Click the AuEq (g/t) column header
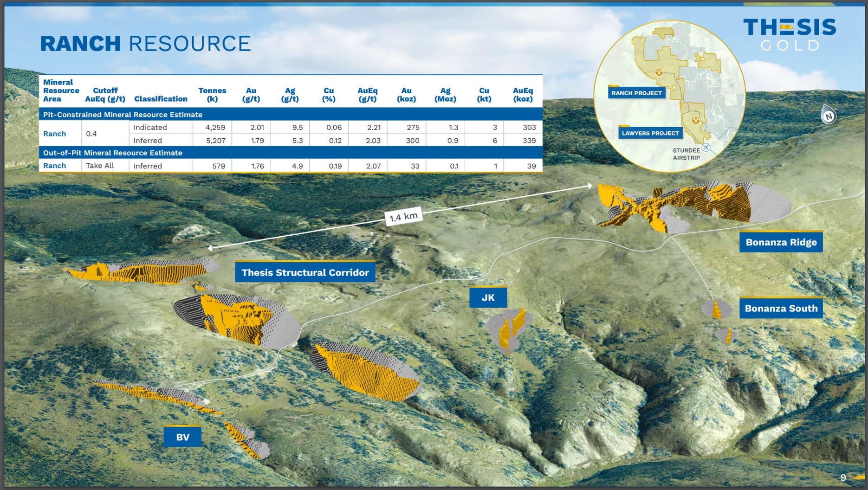 point(368,95)
